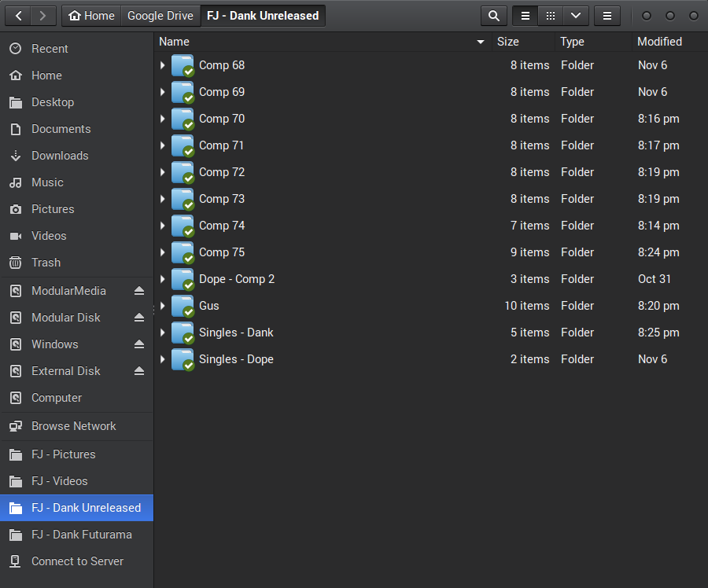
Task: Eject the External Disk drive
Action: click(139, 371)
